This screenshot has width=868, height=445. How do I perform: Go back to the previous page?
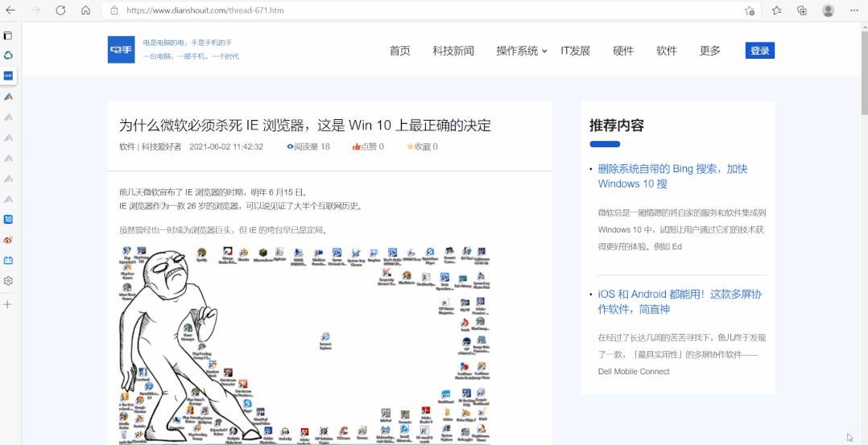10,10
